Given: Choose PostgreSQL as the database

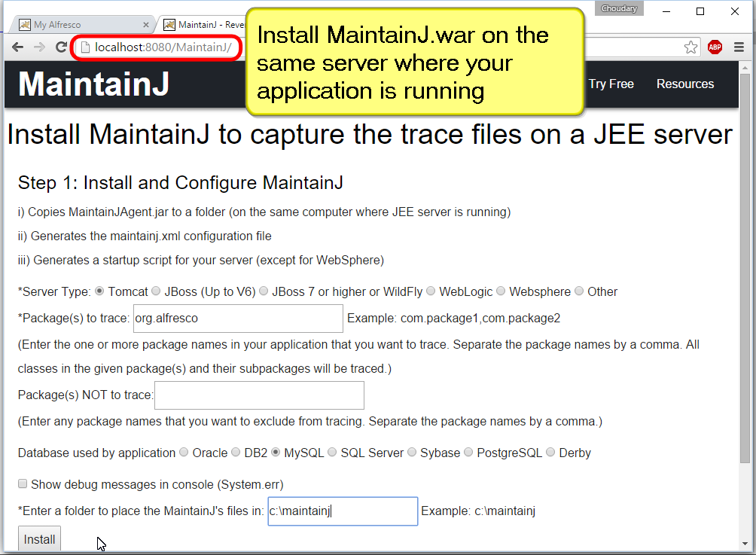Looking at the screenshot, I should point(468,453).
